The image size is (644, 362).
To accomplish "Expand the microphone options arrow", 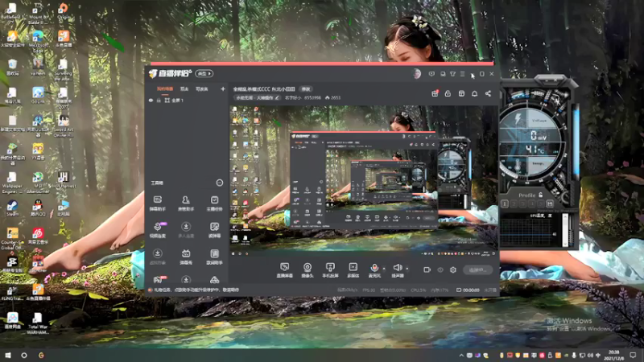I will pos(384,269).
